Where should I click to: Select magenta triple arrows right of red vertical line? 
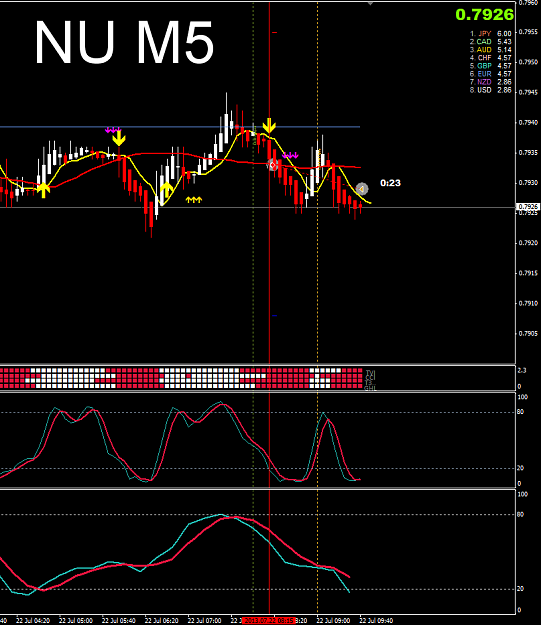coord(290,155)
